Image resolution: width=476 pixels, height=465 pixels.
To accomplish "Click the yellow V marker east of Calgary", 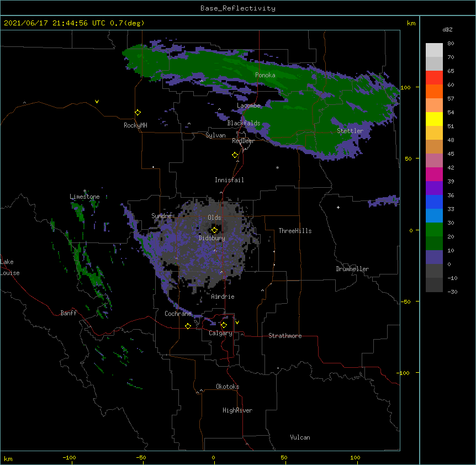I will [x=237, y=323].
